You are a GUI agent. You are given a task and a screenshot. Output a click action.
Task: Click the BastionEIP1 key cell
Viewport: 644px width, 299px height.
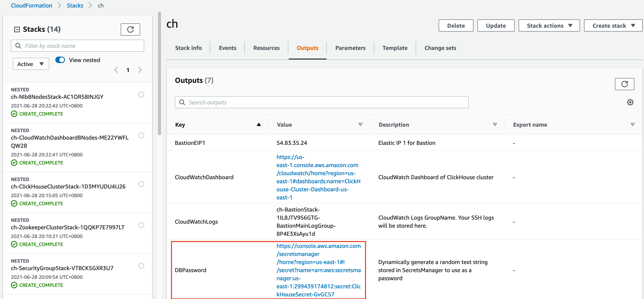pos(190,143)
